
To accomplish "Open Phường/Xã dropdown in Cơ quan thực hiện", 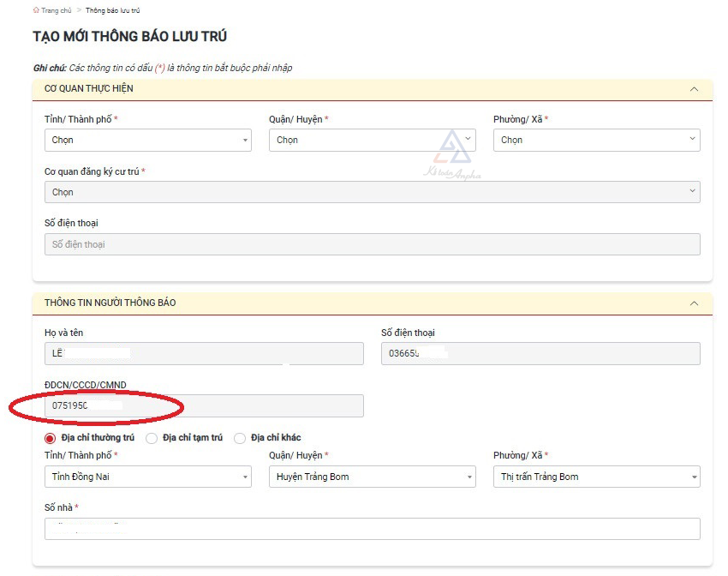I will pyautogui.click(x=596, y=140).
